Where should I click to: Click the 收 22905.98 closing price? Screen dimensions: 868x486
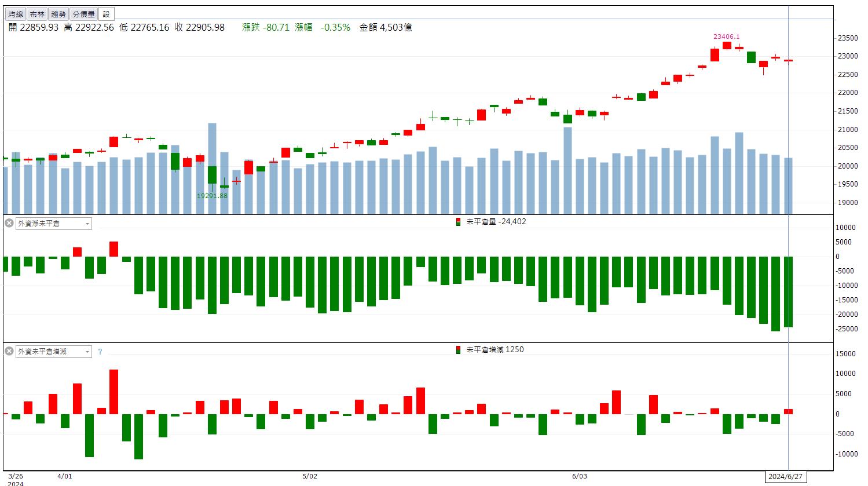tap(199, 27)
